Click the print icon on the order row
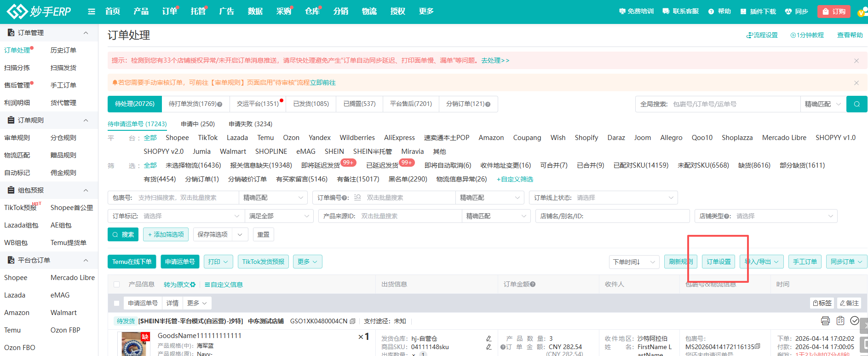The height and width of the screenshot is (356, 868). [825, 321]
